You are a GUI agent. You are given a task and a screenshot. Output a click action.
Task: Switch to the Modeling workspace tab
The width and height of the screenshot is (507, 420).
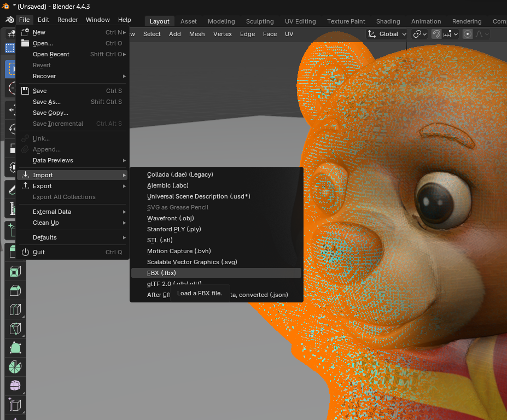(221, 21)
